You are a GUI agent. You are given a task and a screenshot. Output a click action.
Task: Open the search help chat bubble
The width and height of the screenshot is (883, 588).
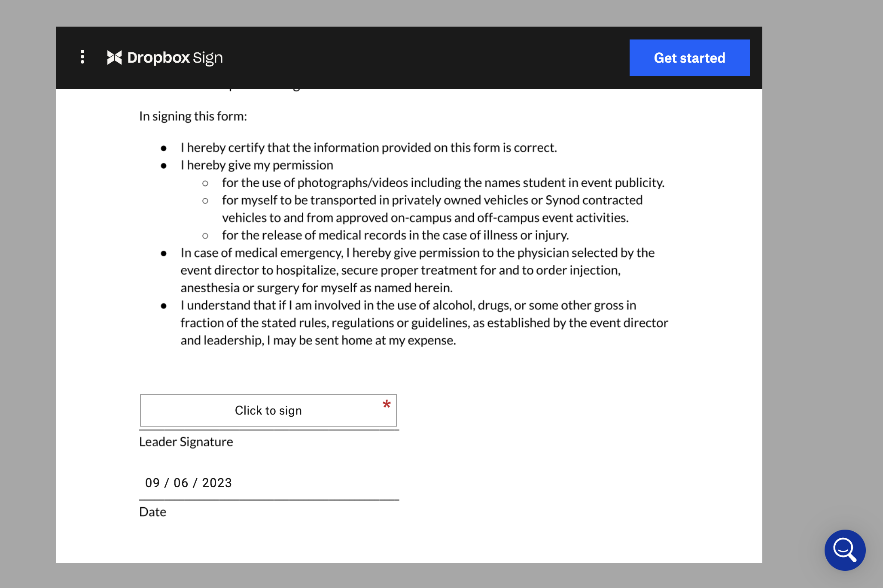[845, 550]
